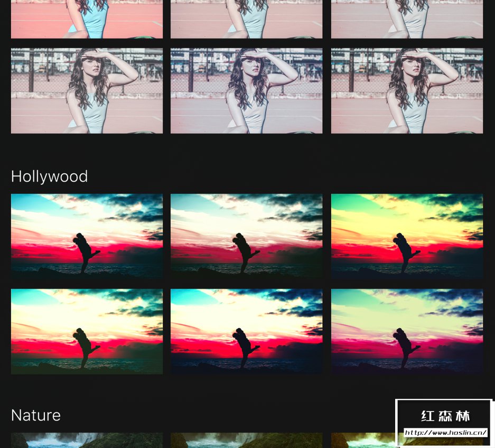
Task: Select the left full portrait preset above Hollywood
Action: pyautogui.click(x=87, y=91)
